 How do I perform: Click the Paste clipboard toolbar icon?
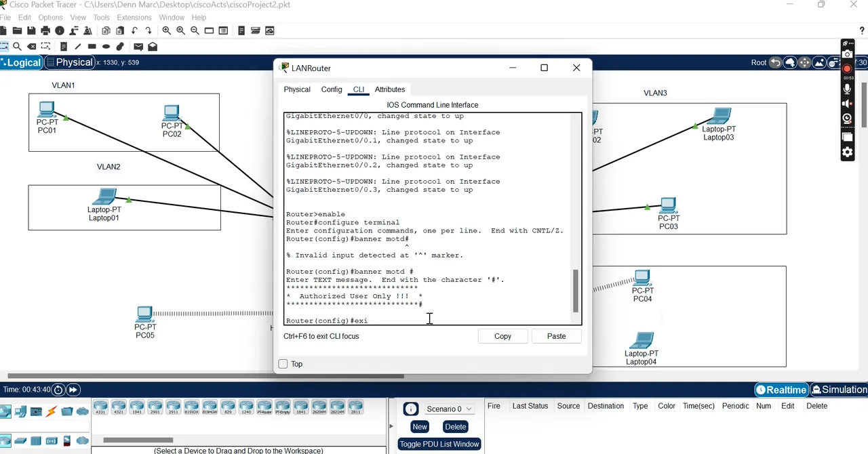point(120,30)
